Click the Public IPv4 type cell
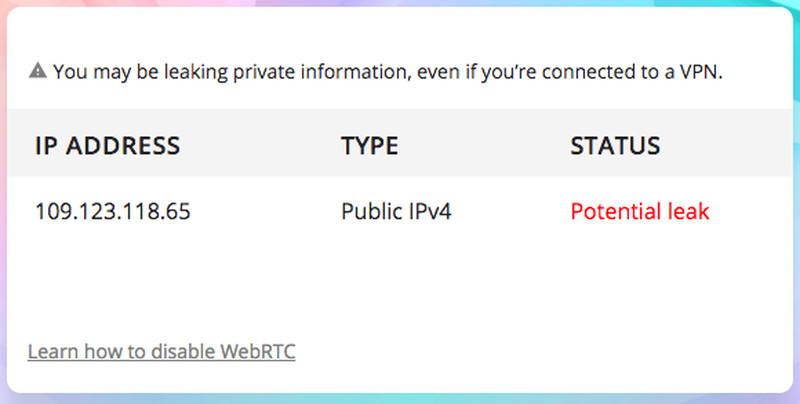Viewport: 800px width, 404px height. pos(396,211)
